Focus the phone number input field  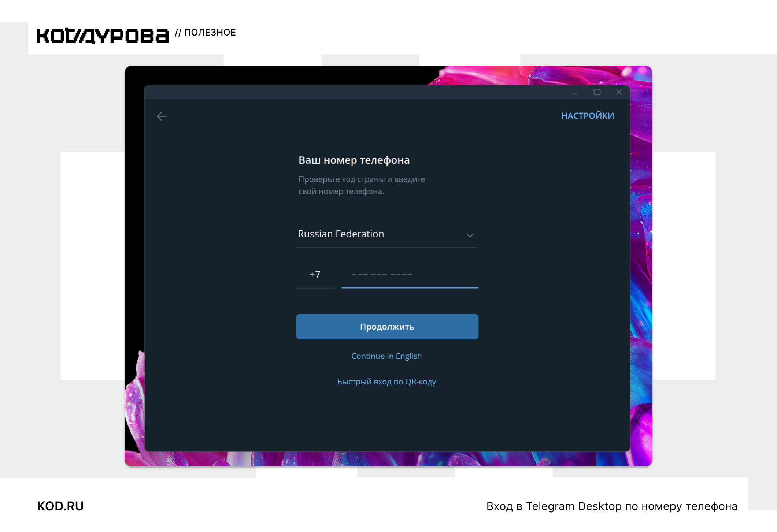click(x=410, y=275)
